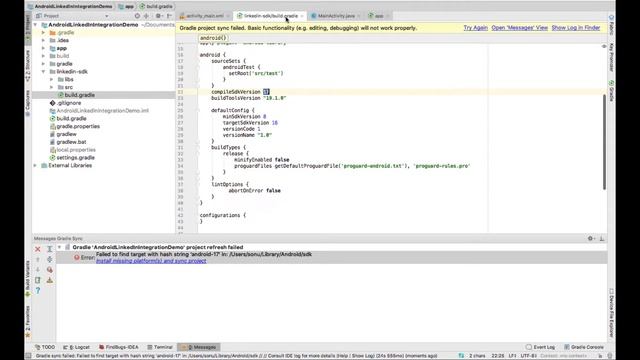Click the UTF-8 encoding in status bar
The image size is (640, 360).
tap(528, 356)
